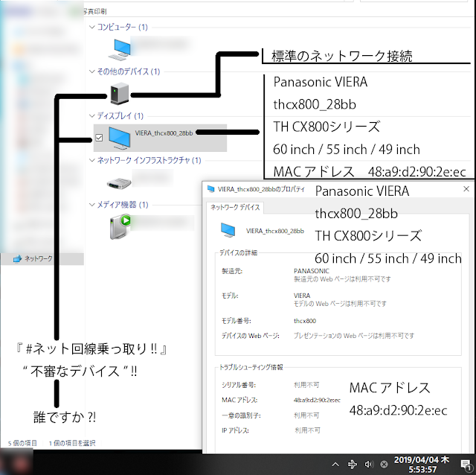
Task: Click the tray icon with X mark
Action: [x=384, y=464]
